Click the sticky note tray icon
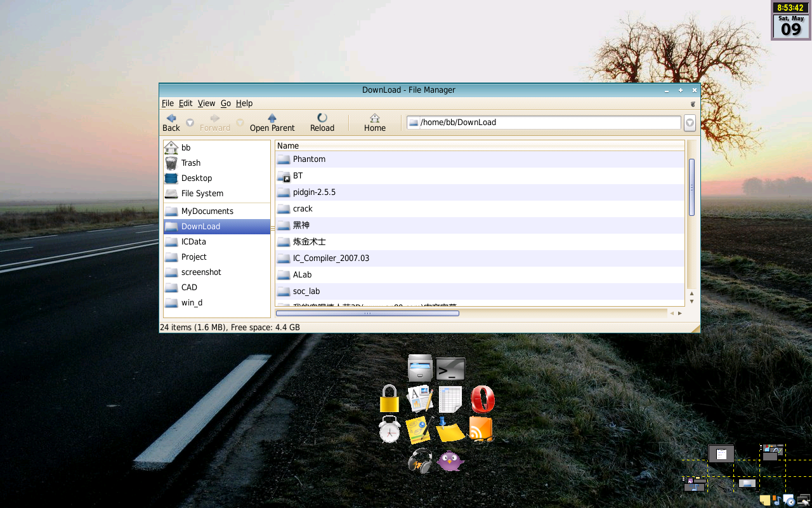Viewport: 812px width, 508px height. click(x=765, y=500)
